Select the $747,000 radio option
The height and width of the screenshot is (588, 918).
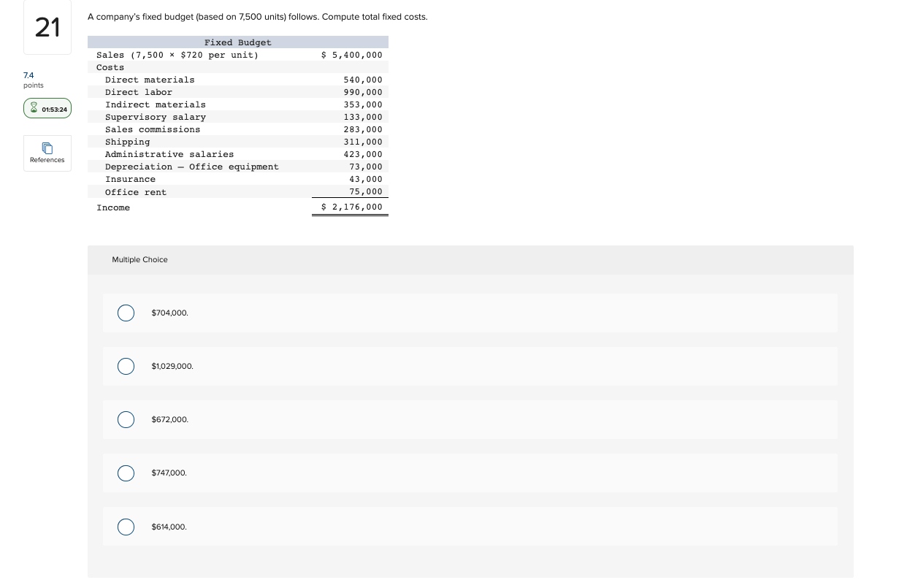tap(126, 473)
